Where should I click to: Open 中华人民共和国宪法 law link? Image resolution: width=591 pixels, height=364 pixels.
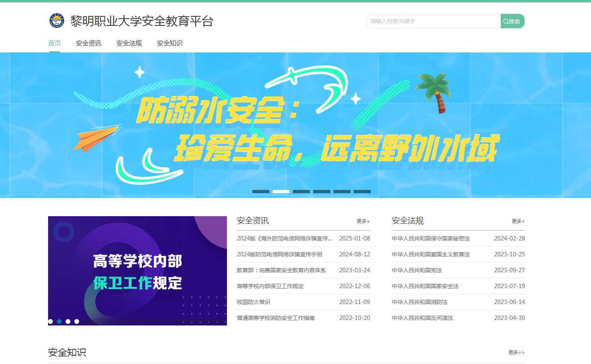coord(417,270)
